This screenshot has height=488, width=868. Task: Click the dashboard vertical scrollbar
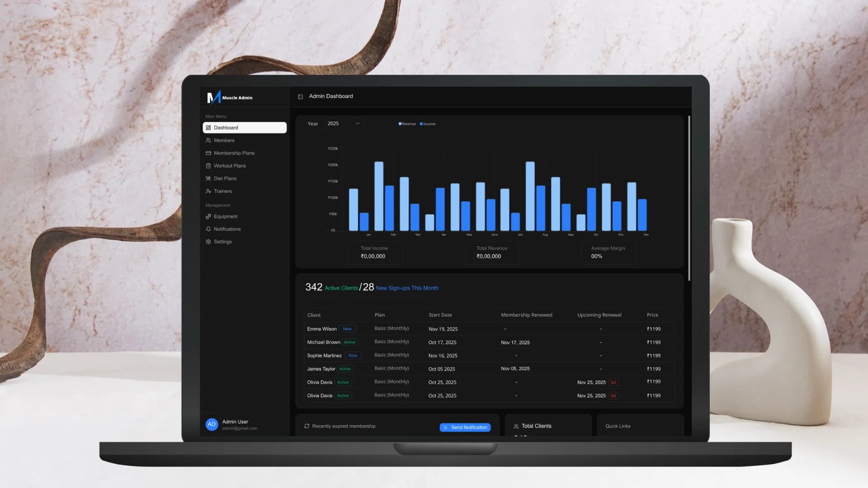point(689,198)
